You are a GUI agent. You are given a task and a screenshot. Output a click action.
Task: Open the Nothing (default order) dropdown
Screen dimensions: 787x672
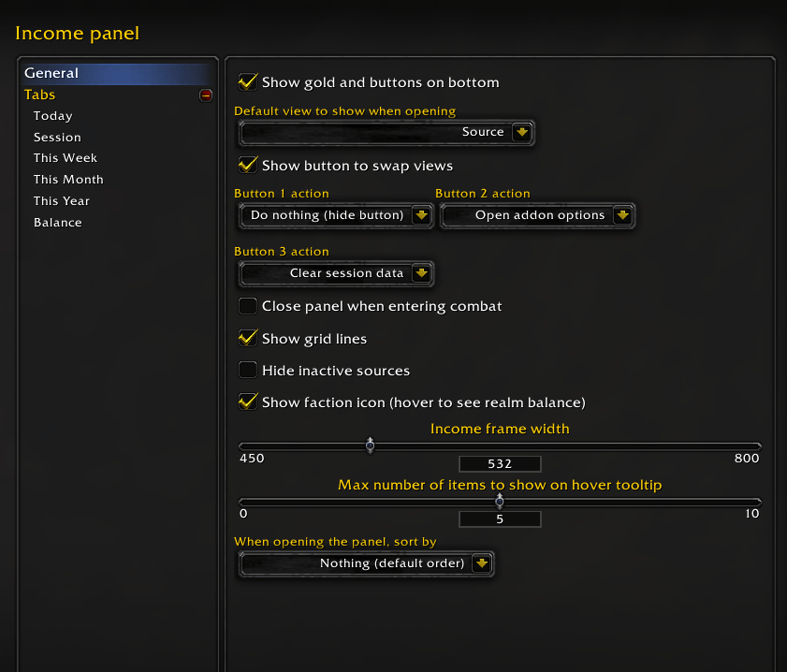367,563
